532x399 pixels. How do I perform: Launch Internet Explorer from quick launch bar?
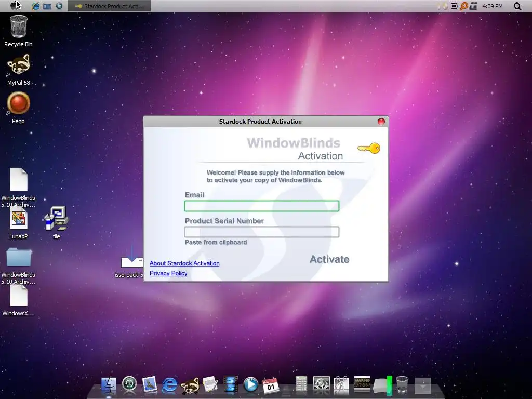[x=36, y=6]
